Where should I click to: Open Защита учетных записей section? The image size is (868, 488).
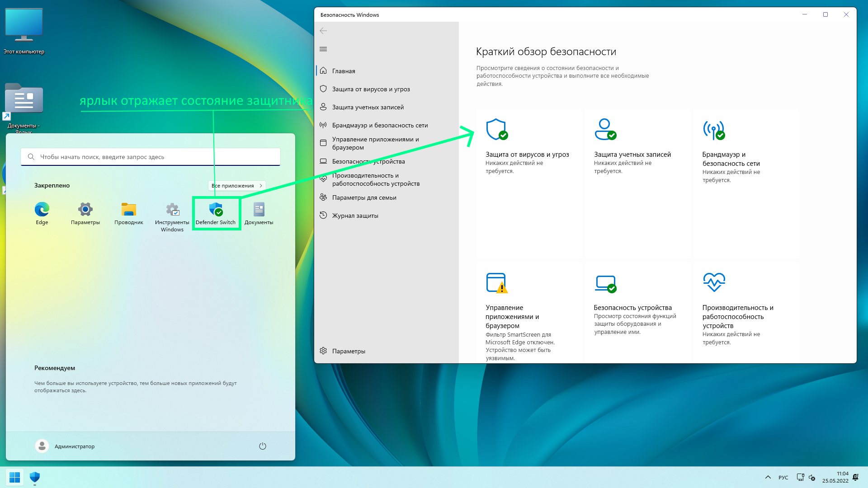[368, 107]
